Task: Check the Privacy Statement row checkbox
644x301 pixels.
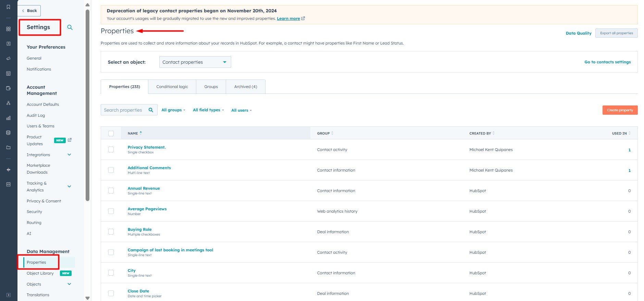Action: coord(111,150)
